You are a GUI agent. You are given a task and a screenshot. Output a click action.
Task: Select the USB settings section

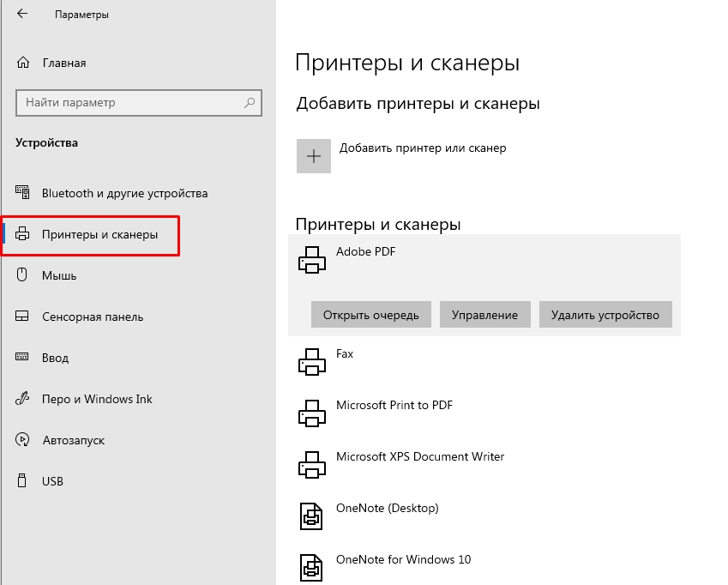coord(52,481)
